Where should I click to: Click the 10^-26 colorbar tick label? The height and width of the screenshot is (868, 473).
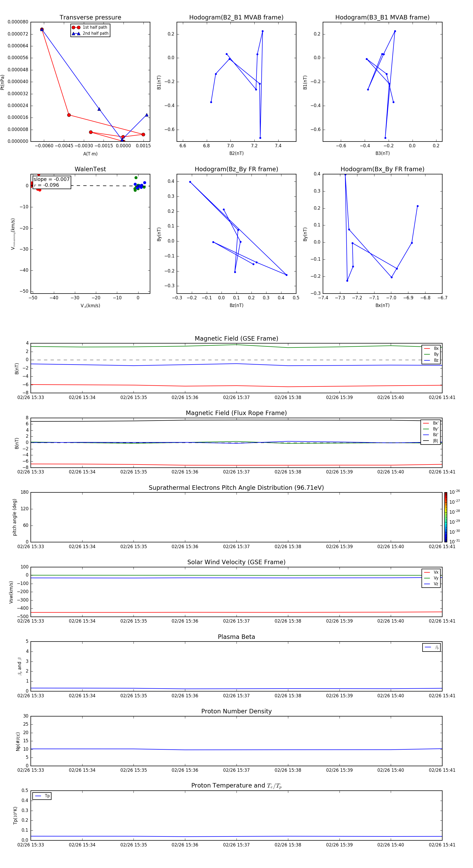455,492
